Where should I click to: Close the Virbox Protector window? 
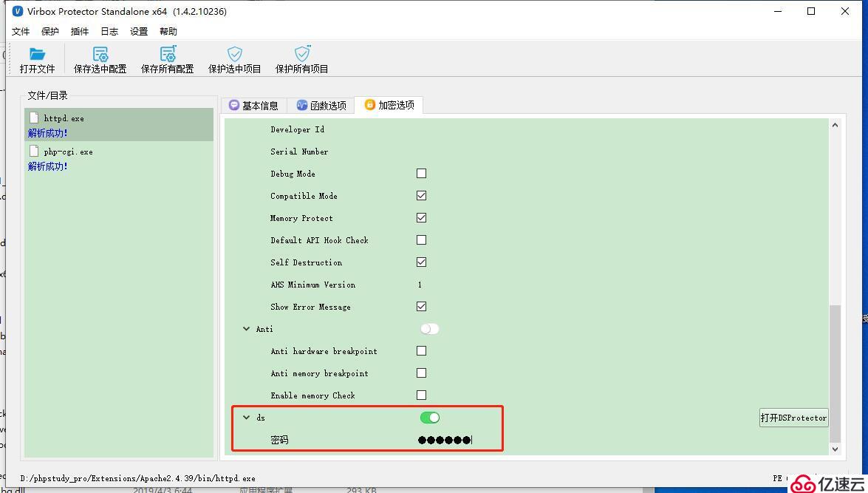845,11
